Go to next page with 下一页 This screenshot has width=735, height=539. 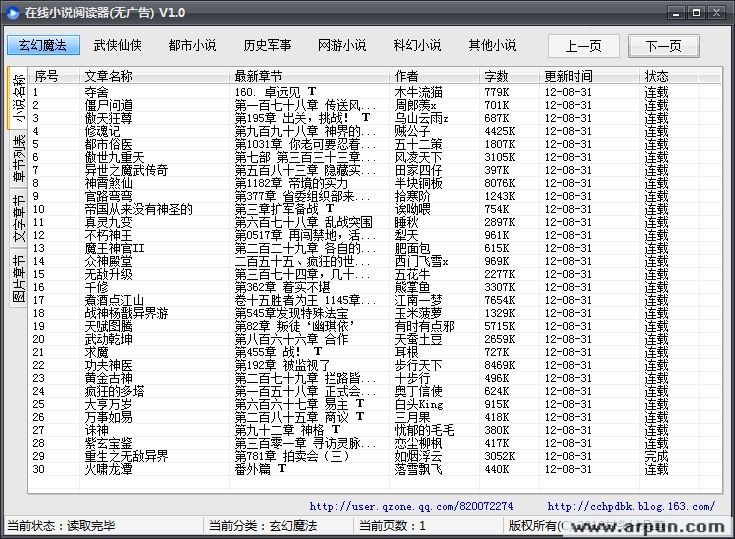click(x=664, y=46)
